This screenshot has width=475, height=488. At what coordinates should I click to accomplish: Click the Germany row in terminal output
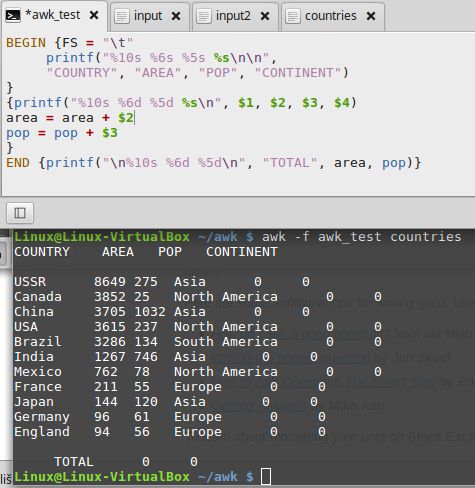pyautogui.click(x=170, y=417)
